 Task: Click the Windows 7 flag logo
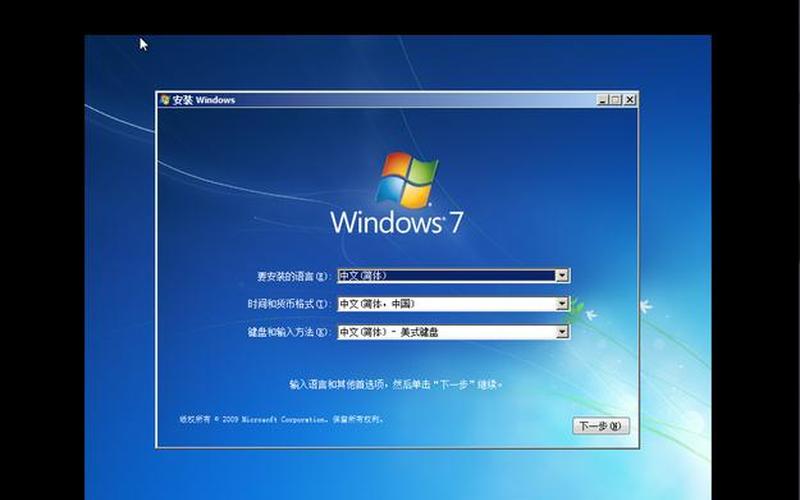click(407, 180)
